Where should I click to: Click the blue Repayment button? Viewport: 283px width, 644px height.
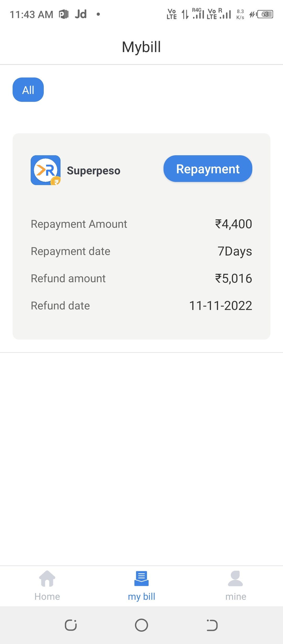coord(208,169)
